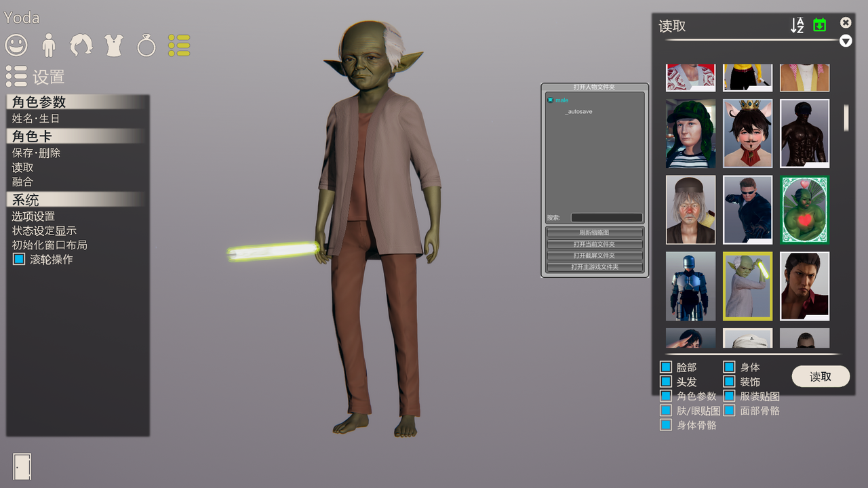The height and width of the screenshot is (488, 868).
Task: Toggle the 面部骨骼 checkbox
Action: coord(729,411)
